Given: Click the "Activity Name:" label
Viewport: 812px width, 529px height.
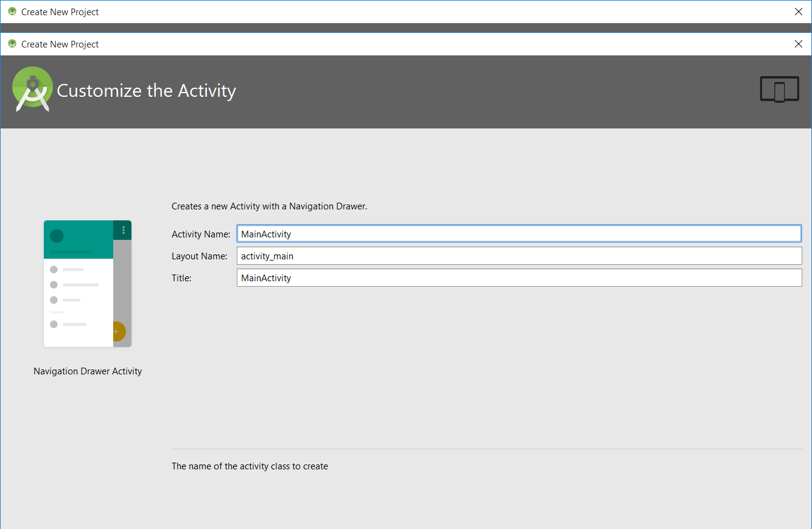Looking at the screenshot, I should click(x=201, y=234).
